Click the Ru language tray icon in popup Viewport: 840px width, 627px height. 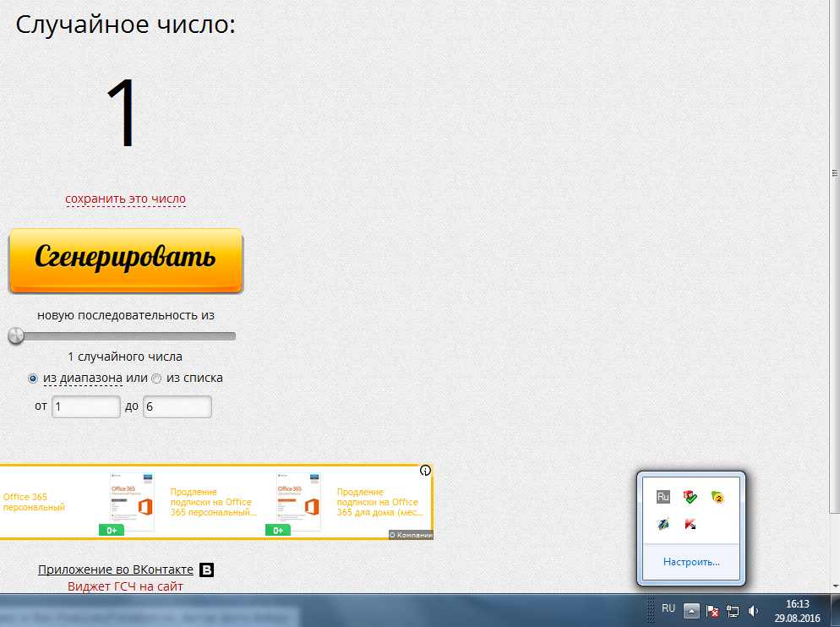coord(663,496)
